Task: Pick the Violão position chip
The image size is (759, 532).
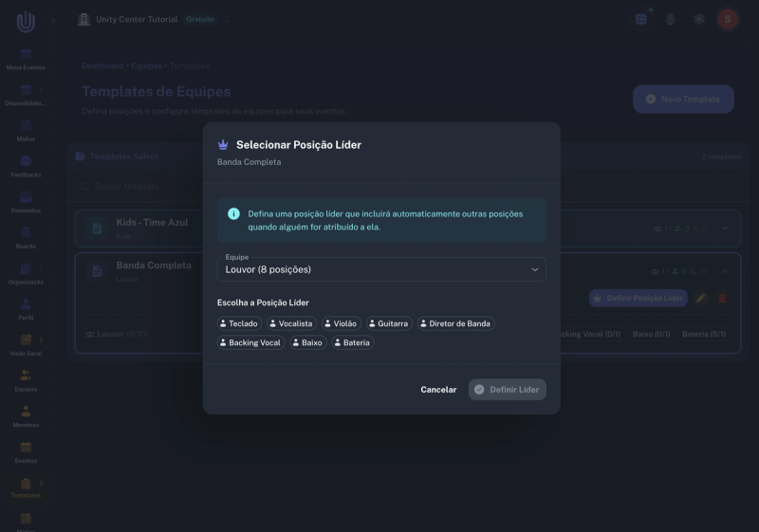Action: click(x=342, y=323)
